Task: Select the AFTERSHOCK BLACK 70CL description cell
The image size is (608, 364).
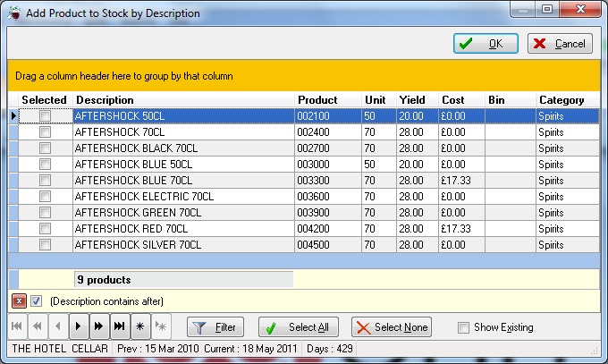Action: 184,148
